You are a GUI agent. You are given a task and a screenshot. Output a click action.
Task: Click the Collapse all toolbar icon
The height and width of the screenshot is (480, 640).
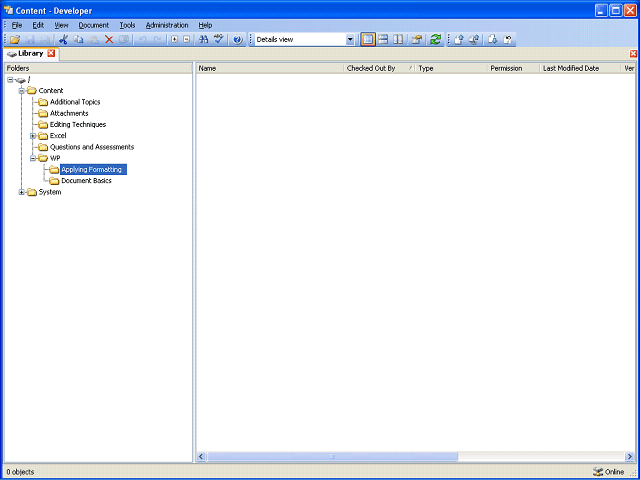[x=187, y=40]
